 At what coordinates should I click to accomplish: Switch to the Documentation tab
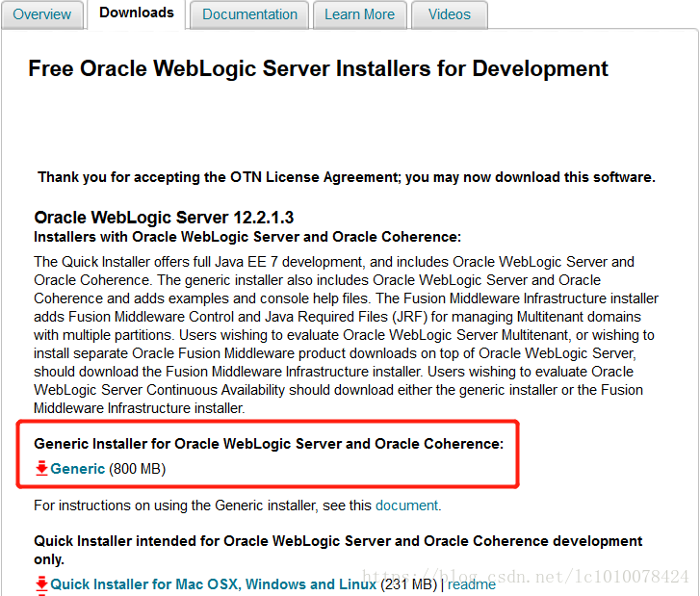pyautogui.click(x=249, y=14)
